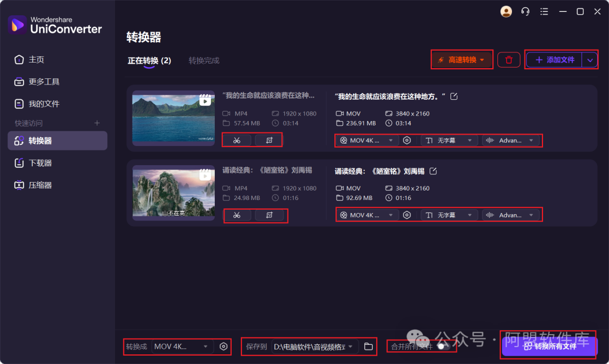Switch to the 转换完成 tab

204,60
